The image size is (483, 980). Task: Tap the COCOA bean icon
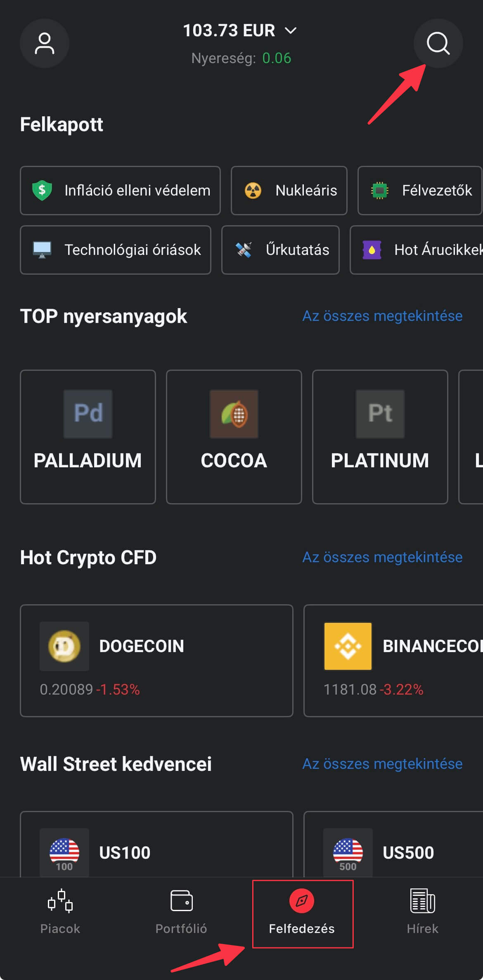coord(234,414)
